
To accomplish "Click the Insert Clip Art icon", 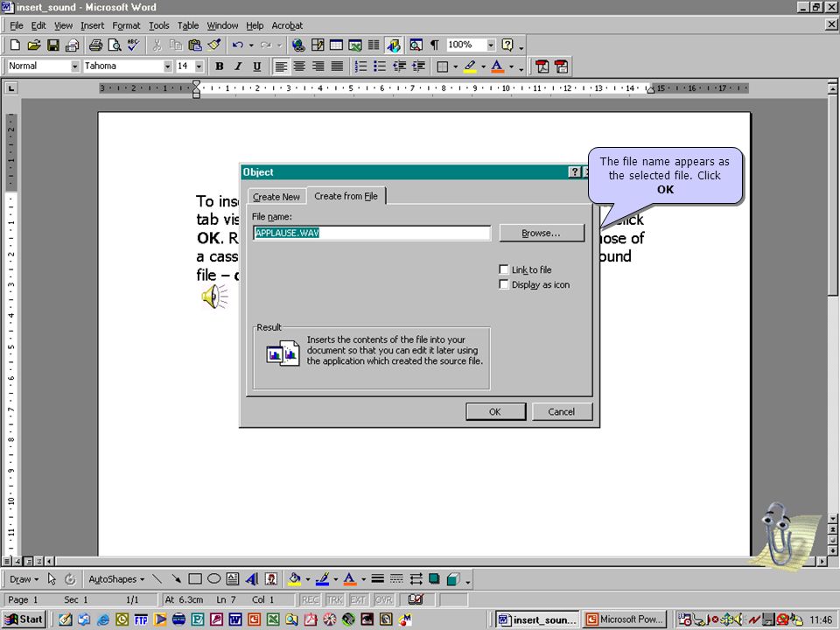I will 271,579.
